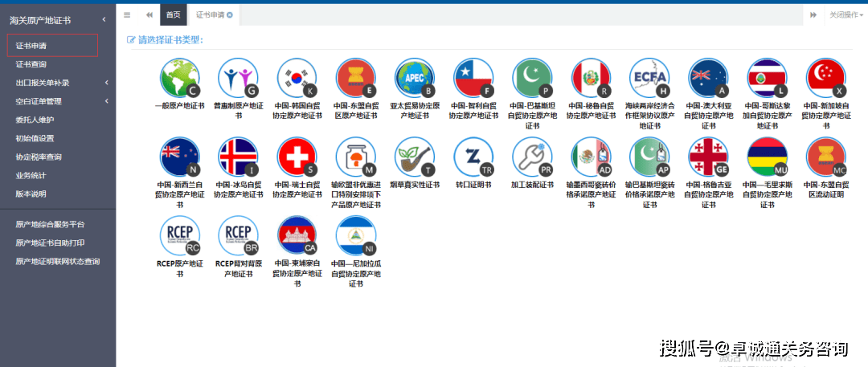Select 一般原产地证书 globe icon

pos(179,78)
